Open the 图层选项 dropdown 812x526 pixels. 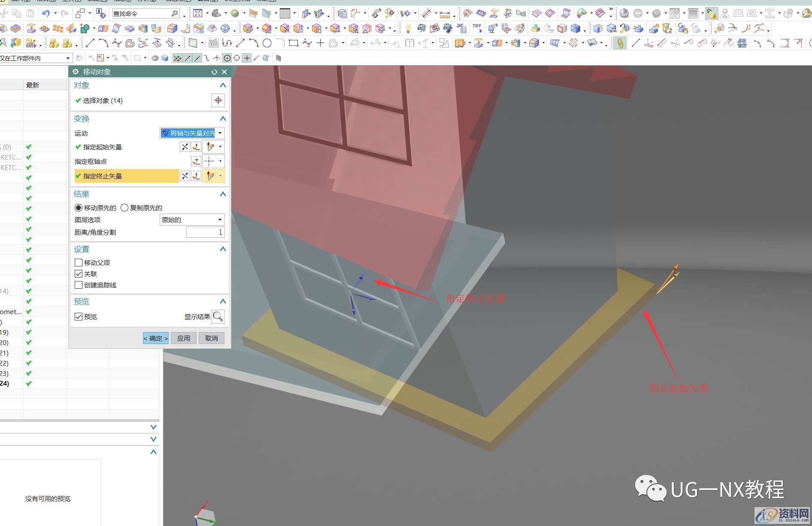coord(192,220)
